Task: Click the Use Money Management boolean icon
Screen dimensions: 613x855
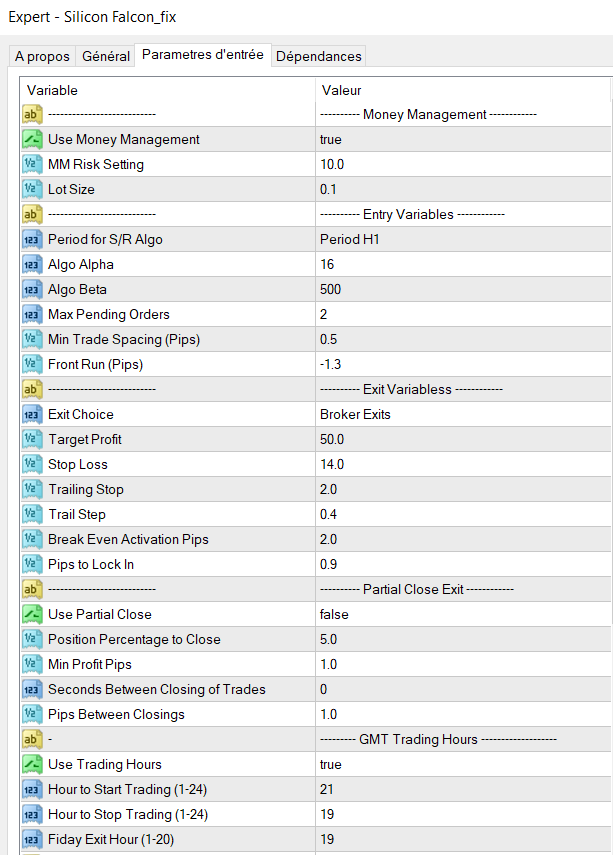Action: [x=31, y=139]
